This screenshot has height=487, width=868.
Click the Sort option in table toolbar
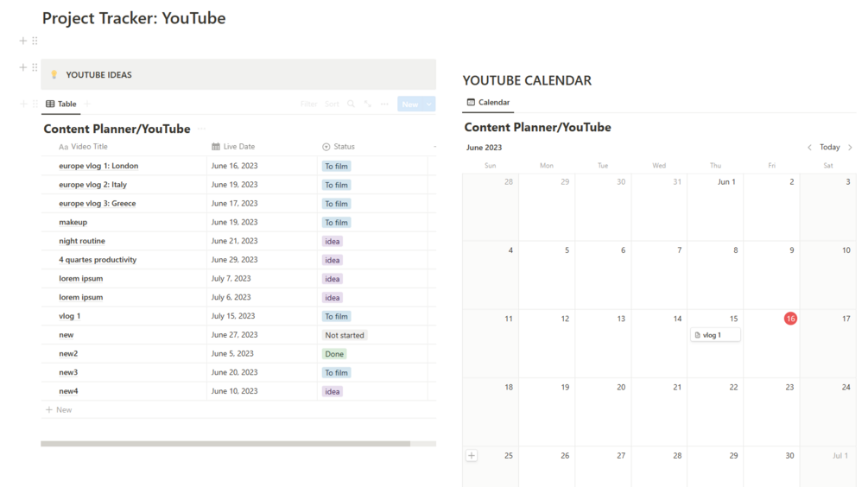click(333, 104)
